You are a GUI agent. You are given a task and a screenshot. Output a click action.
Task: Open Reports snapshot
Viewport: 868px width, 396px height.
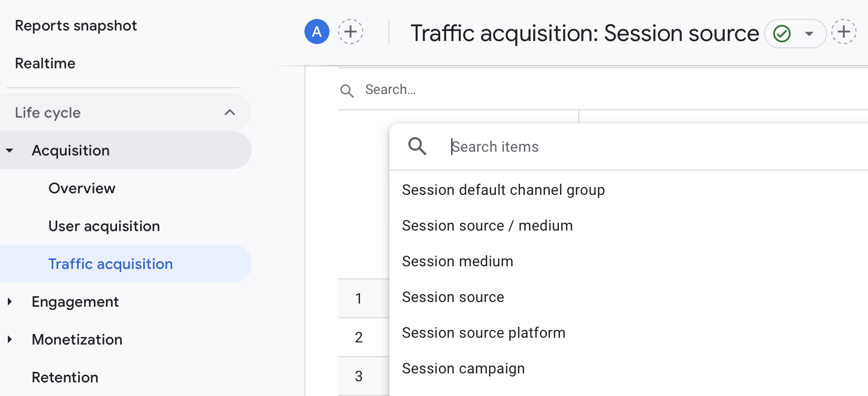[x=76, y=25]
